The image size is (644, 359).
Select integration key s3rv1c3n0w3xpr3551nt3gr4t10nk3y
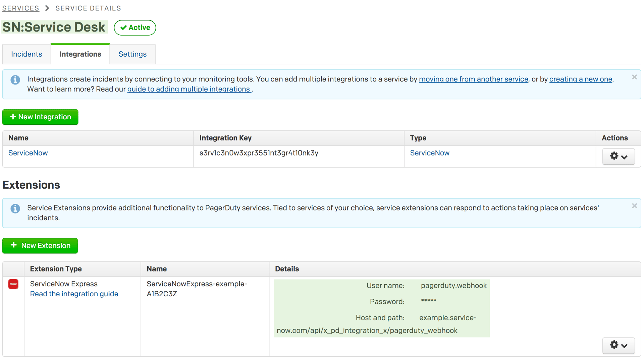coord(259,153)
